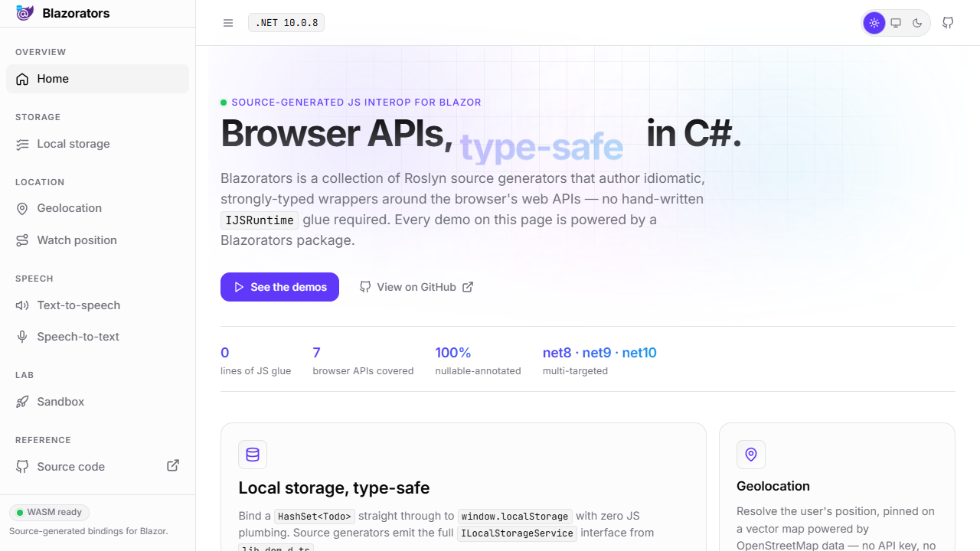980x551 pixels.
Task: Switch to system theme
Action: [x=896, y=23]
